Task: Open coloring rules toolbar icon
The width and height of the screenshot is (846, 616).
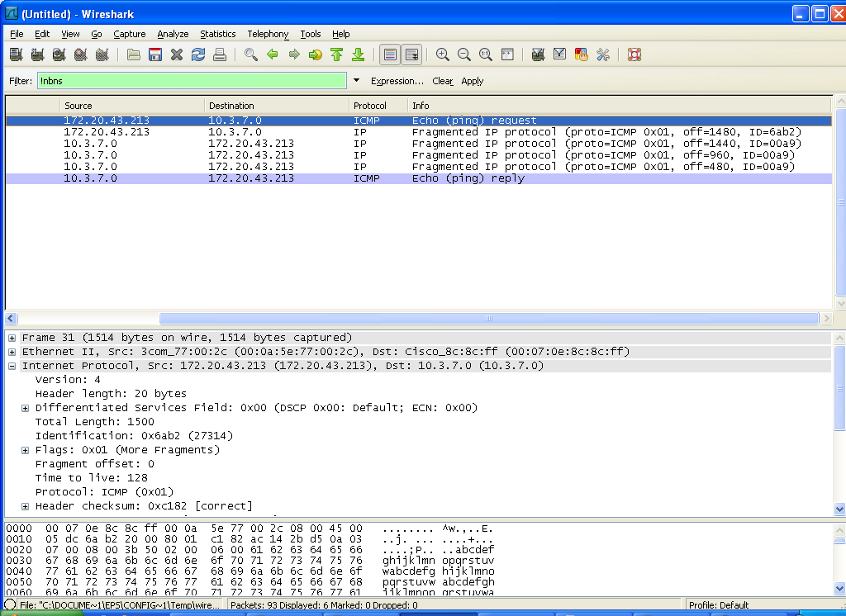Action: [x=581, y=54]
